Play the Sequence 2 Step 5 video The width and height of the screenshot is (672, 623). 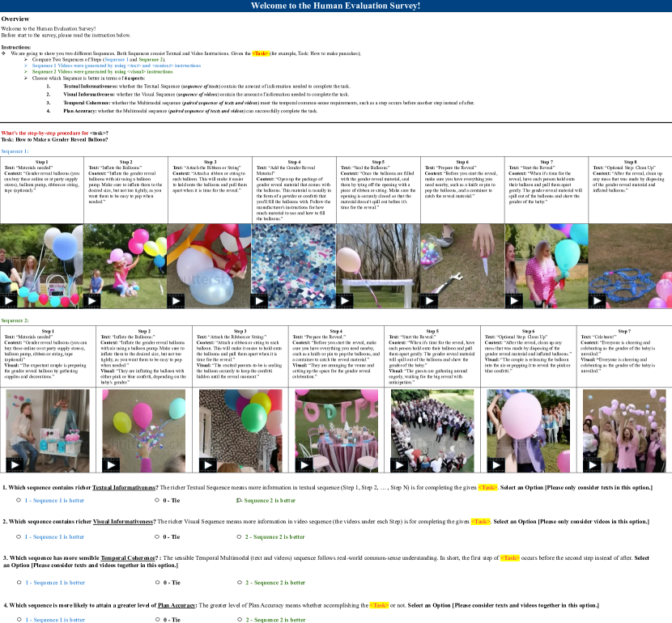[x=399, y=464]
